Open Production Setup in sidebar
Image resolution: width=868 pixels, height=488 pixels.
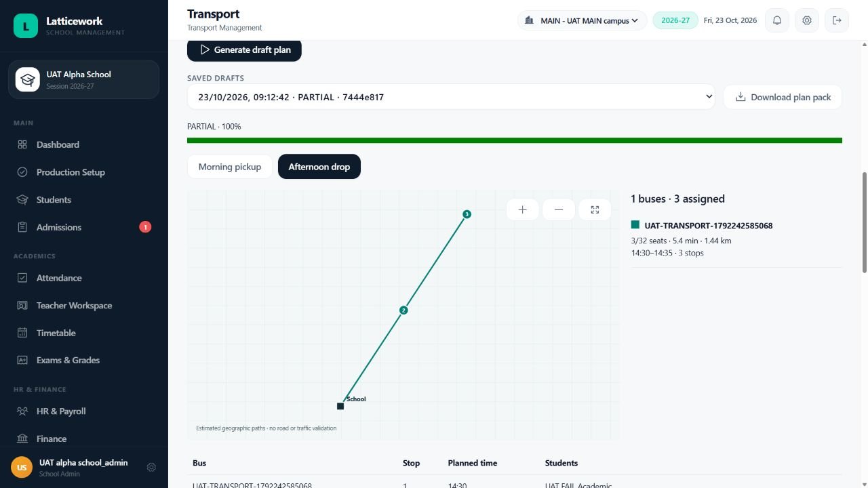coord(84,172)
